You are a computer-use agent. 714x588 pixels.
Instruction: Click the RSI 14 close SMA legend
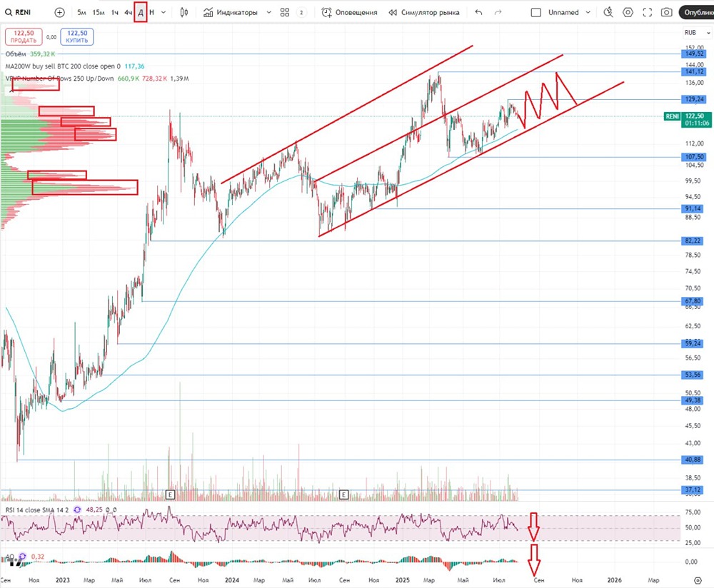click(x=37, y=510)
